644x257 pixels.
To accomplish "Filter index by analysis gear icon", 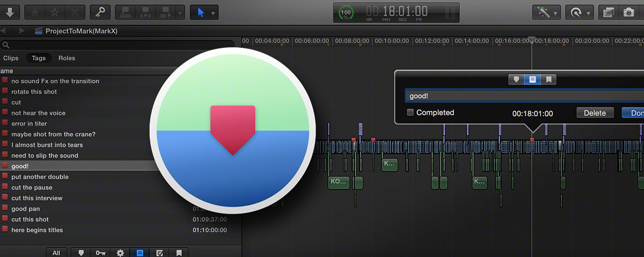I will (x=120, y=252).
